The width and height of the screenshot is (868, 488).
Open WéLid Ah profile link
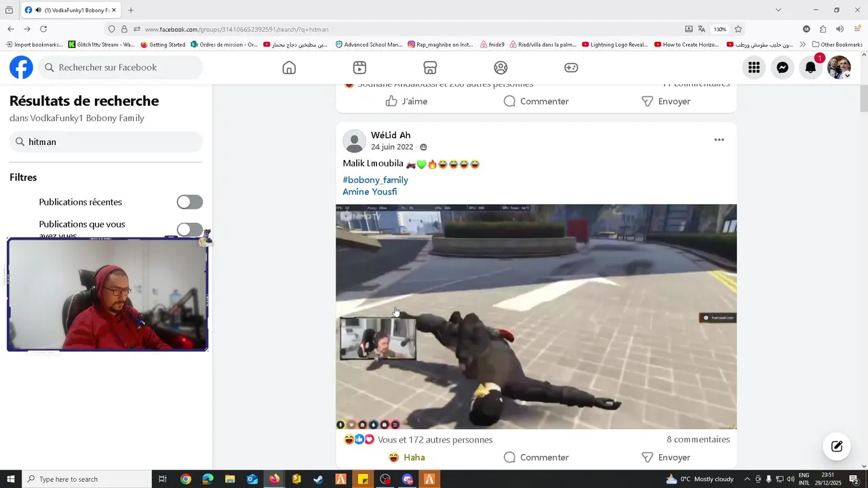coord(391,135)
